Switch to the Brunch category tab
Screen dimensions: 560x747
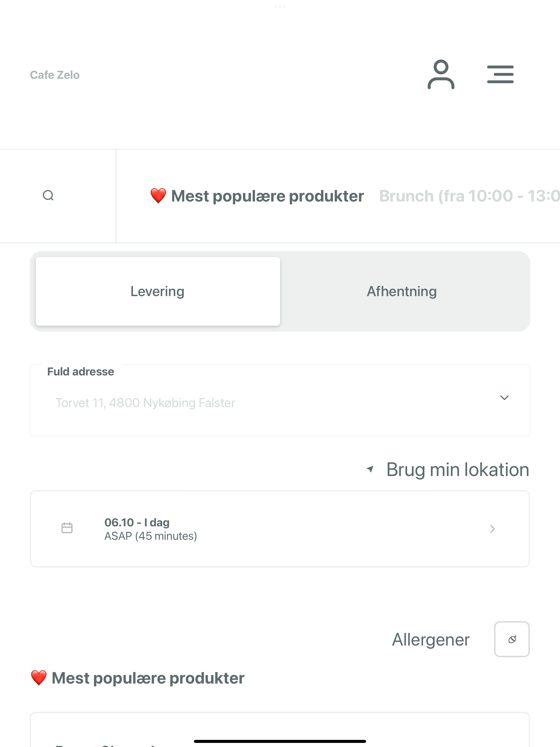click(469, 196)
